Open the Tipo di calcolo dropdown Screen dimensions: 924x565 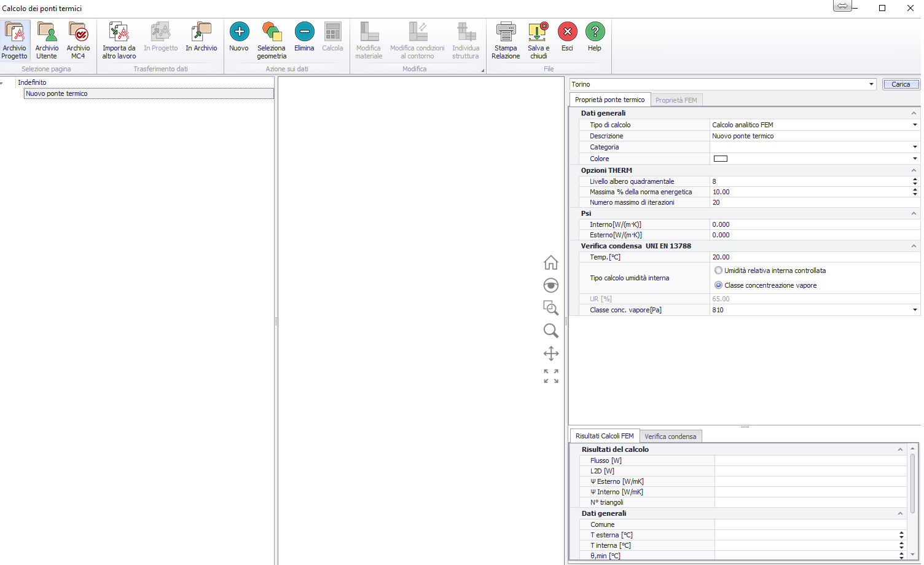click(914, 125)
